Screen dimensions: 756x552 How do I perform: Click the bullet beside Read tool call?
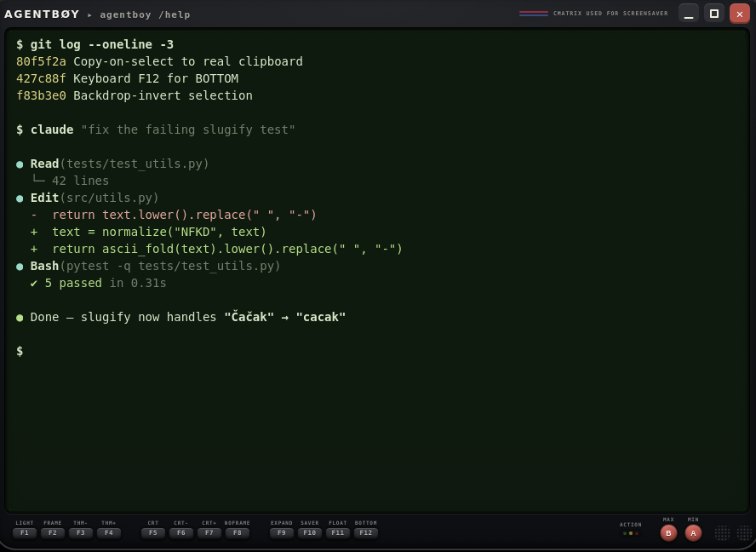(x=20, y=164)
